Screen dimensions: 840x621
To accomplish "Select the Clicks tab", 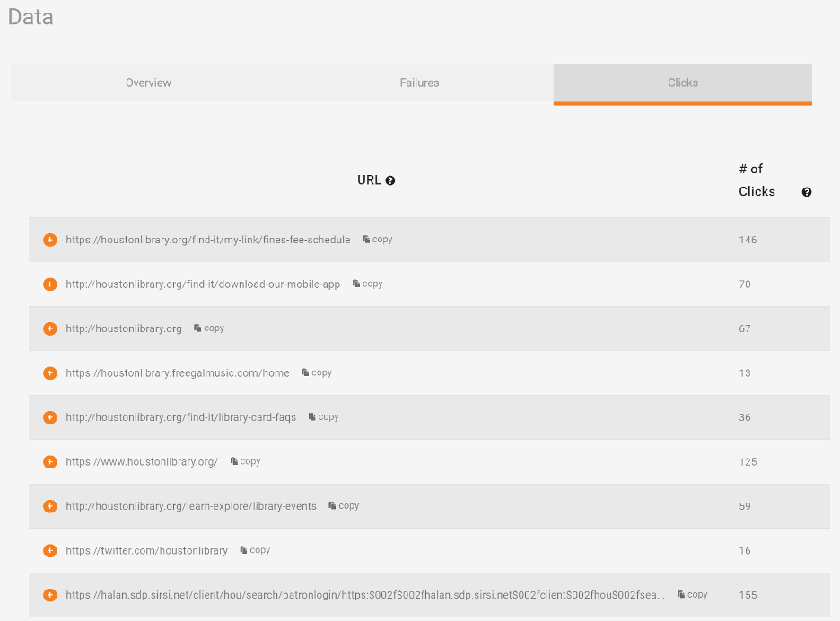I will coord(682,83).
